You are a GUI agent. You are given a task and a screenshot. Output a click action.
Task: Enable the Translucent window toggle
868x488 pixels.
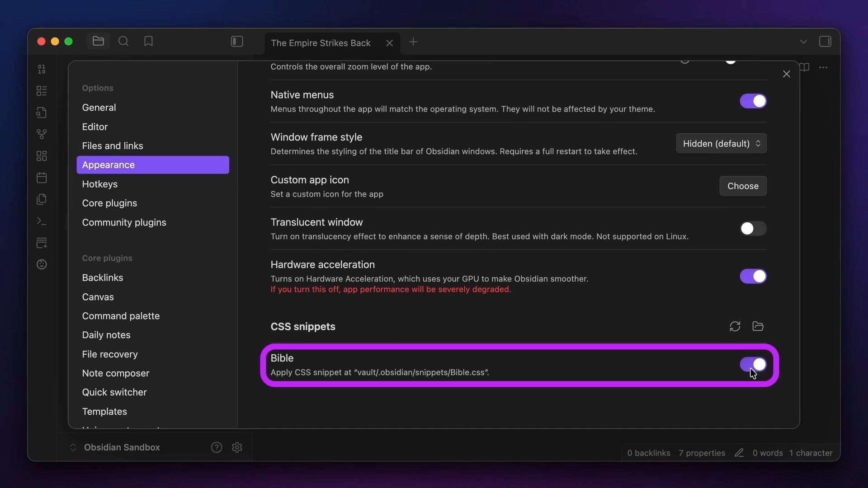[x=753, y=229]
